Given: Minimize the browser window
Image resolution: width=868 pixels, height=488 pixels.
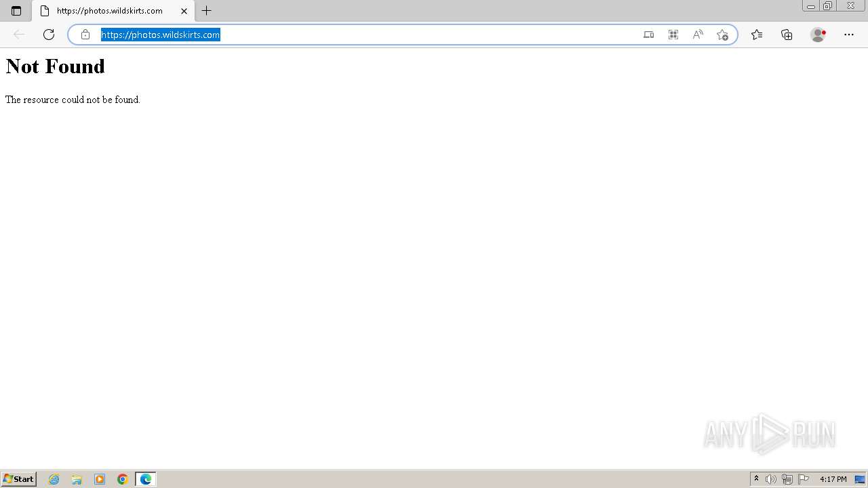Looking at the screenshot, I should click(x=811, y=6).
